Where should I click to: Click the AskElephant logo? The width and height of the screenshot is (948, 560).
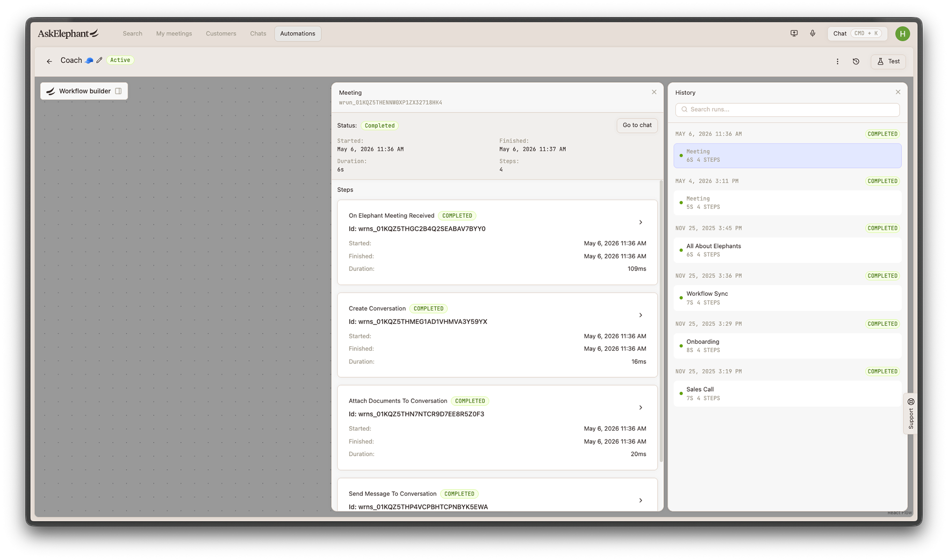coord(69,34)
